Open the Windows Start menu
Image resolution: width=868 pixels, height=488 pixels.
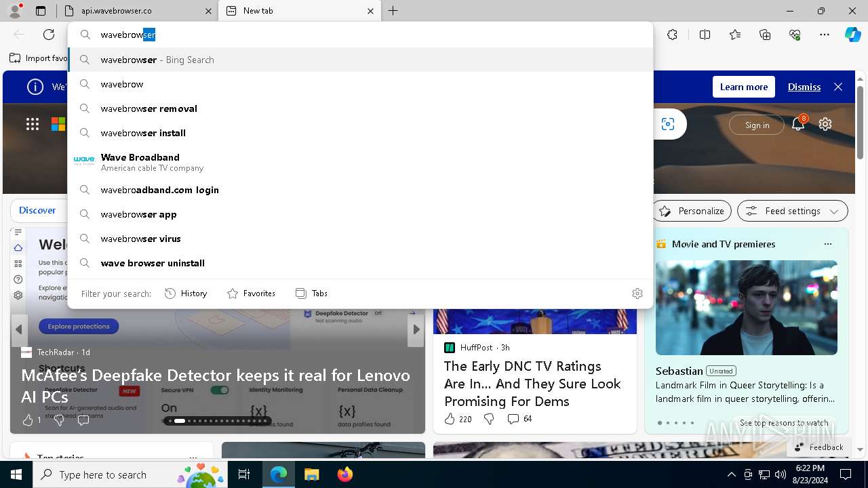click(16, 474)
